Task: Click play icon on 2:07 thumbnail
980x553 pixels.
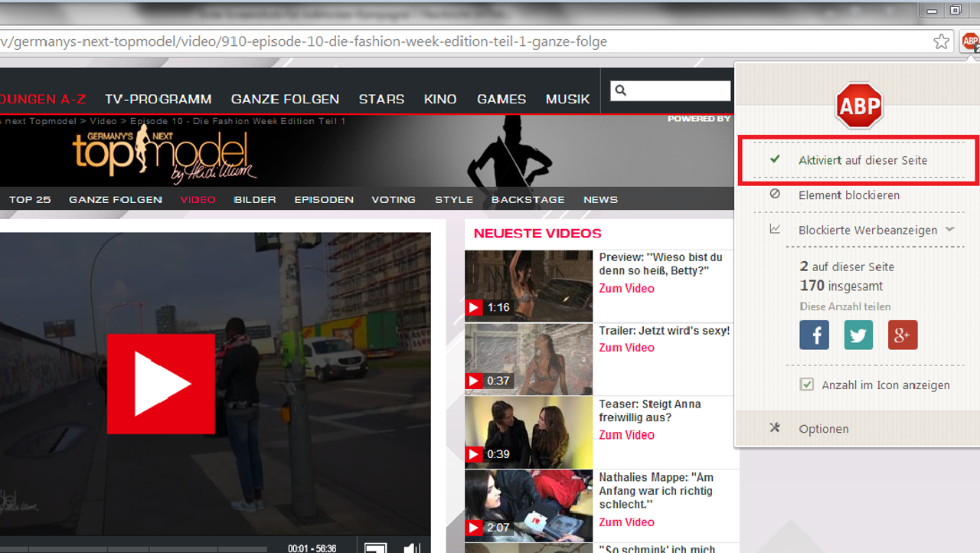Action: coord(474,528)
